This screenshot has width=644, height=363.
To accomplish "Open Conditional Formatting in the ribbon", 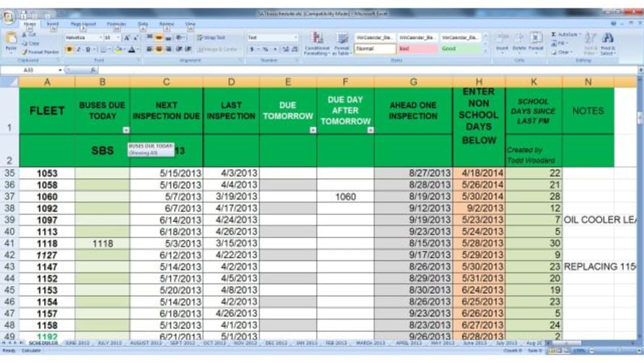I will pyautogui.click(x=317, y=41).
